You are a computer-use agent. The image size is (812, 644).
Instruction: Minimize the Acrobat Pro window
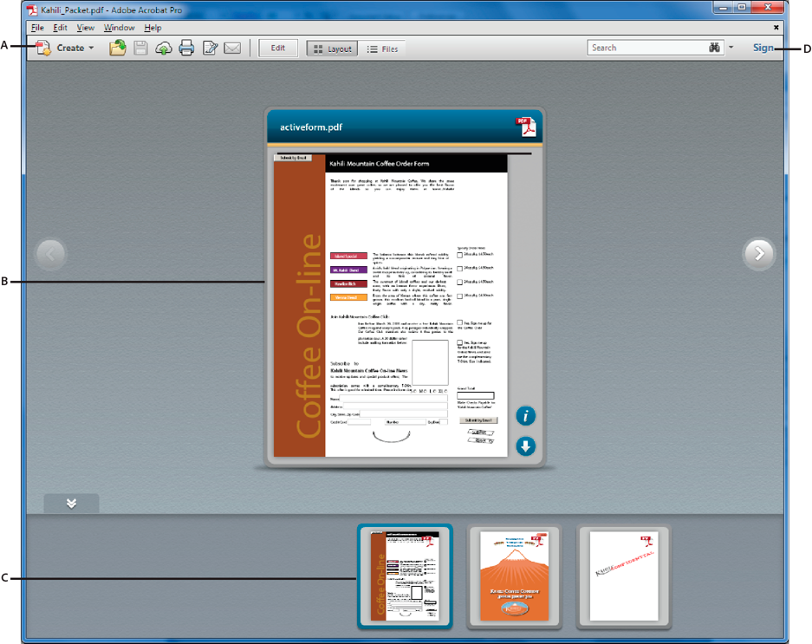(x=724, y=7)
